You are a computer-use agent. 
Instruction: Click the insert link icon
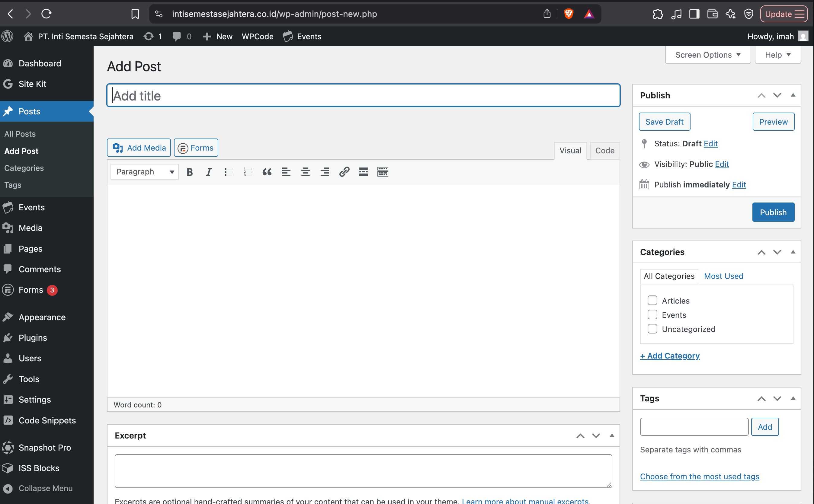pos(344,172)
